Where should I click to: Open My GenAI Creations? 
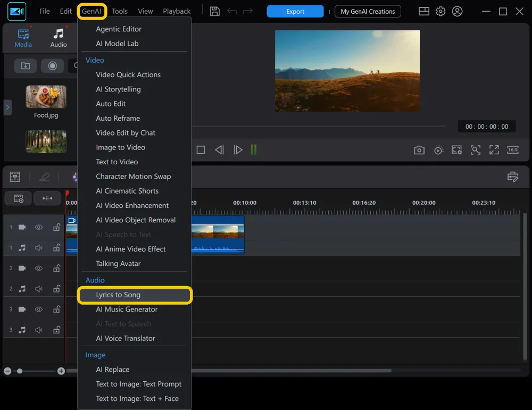(368, 11)
